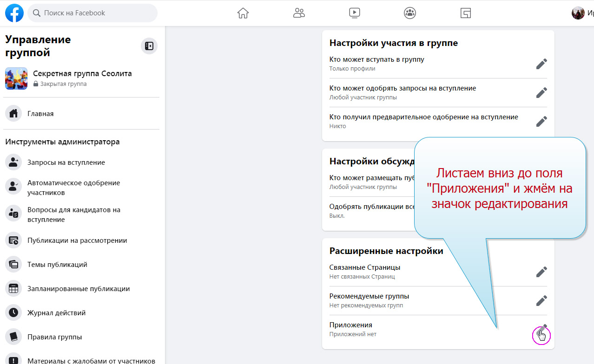Click the search Facebook field
The width and height of the screenshot is (594, 364).
click(93, 13)
